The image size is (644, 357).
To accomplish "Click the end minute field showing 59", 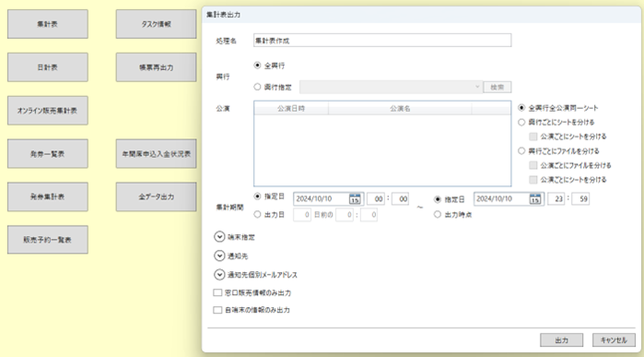I will [x=580, y=199].
